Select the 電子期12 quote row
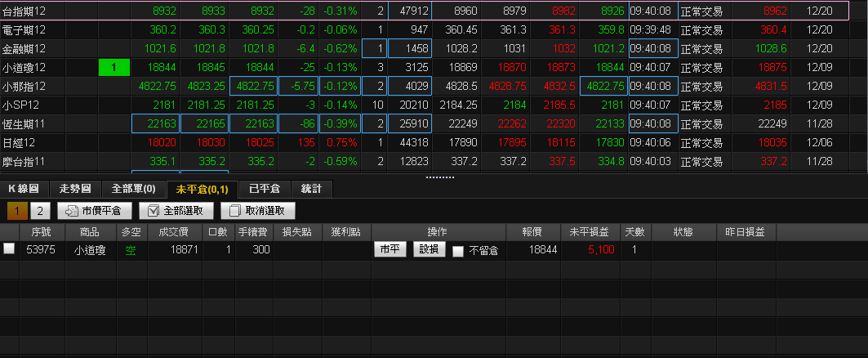The width and height of the screenshot is (868, 358). point(425,29)
